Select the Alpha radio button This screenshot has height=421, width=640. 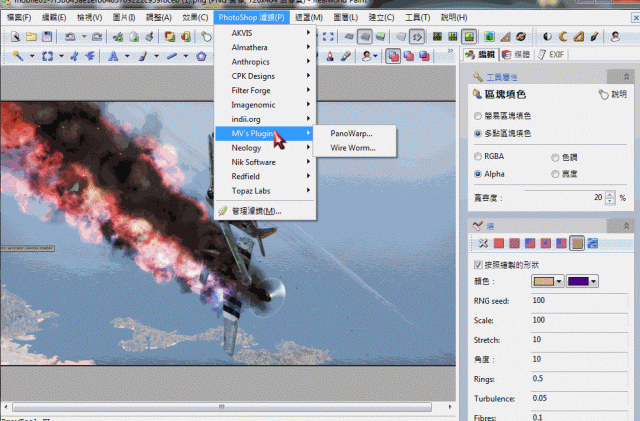point(478,174)
